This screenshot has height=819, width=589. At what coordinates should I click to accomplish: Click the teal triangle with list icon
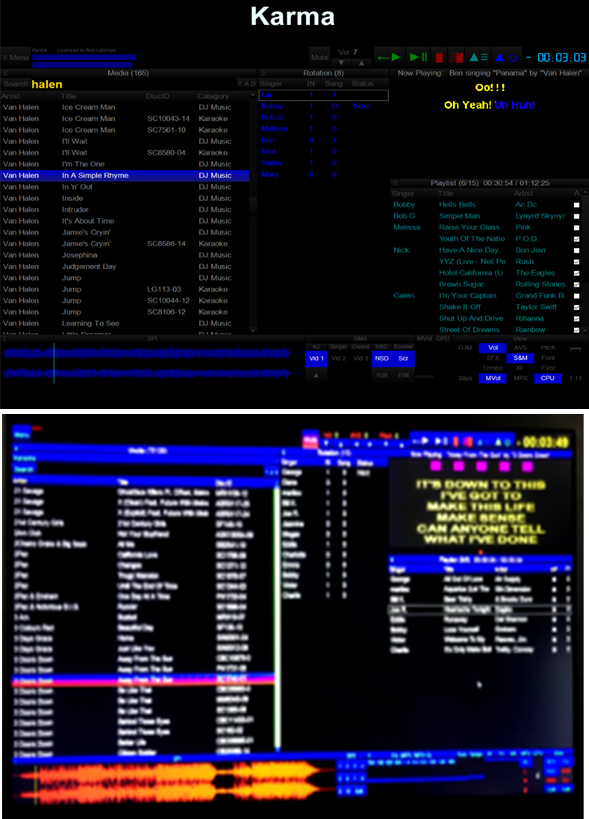click(478, 57)
